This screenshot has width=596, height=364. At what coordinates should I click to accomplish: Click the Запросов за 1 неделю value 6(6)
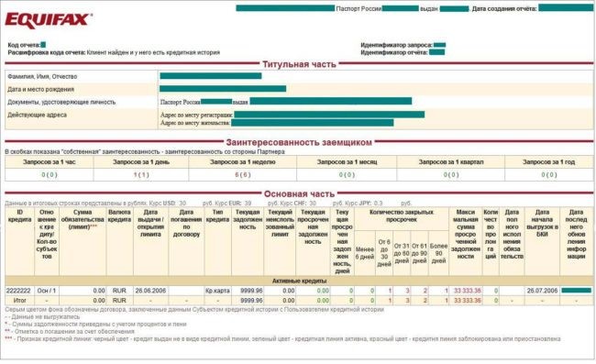(x=242, y=175)
